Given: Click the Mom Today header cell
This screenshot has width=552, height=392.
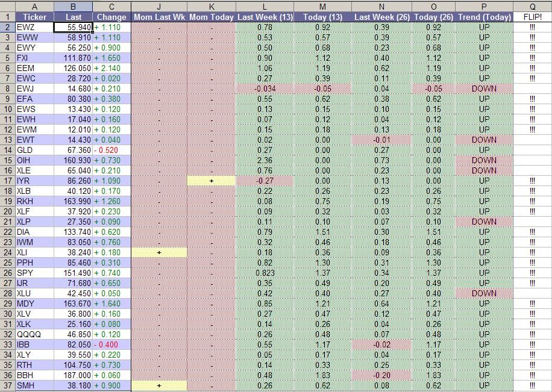Looking at the screenshot, I should [212, 17].
